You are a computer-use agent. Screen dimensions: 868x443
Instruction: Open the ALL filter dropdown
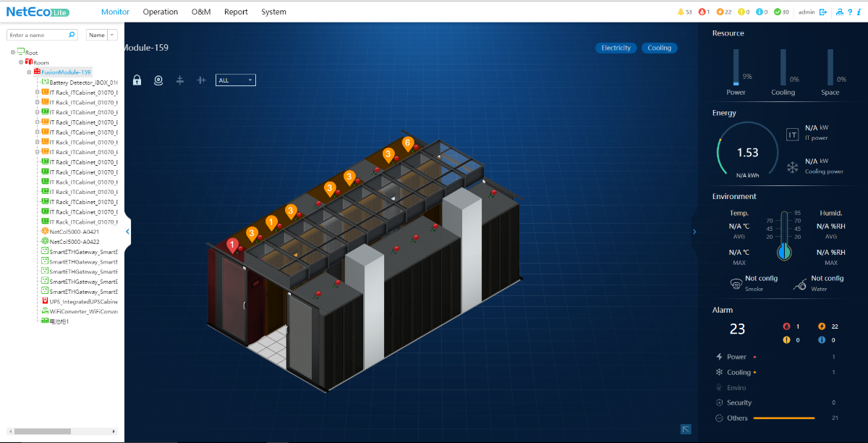tap(236, 80)
